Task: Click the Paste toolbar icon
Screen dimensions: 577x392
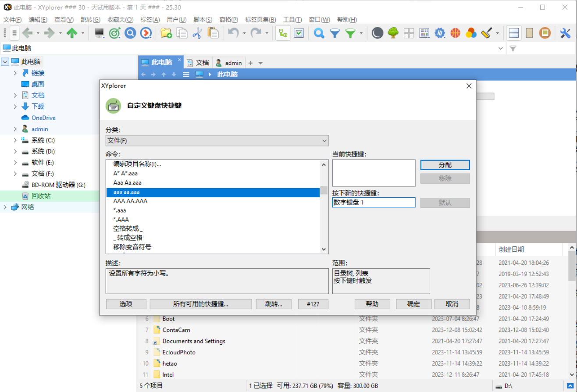Action: 214,32
